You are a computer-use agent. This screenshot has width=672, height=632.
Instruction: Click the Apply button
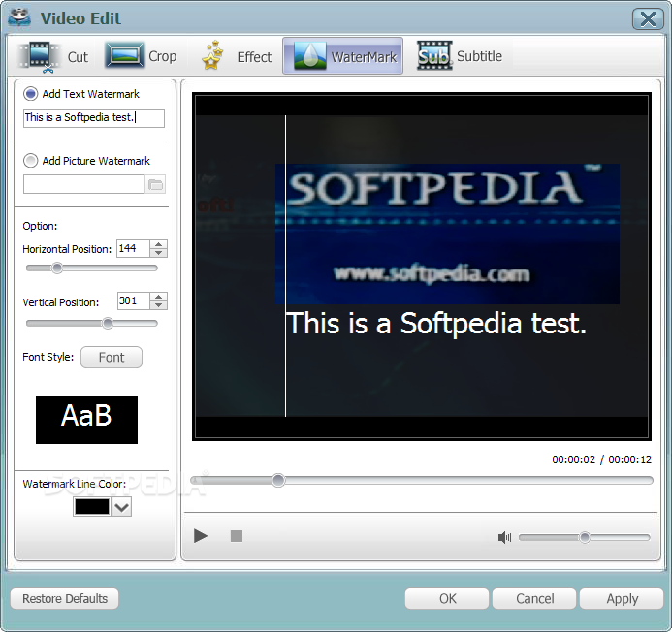point(622,599)
